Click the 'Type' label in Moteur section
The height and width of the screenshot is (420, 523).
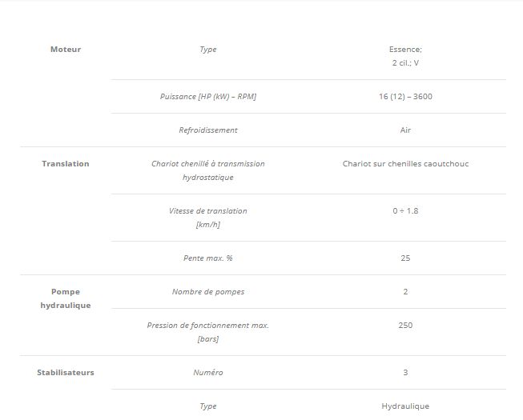pos(207,50)
